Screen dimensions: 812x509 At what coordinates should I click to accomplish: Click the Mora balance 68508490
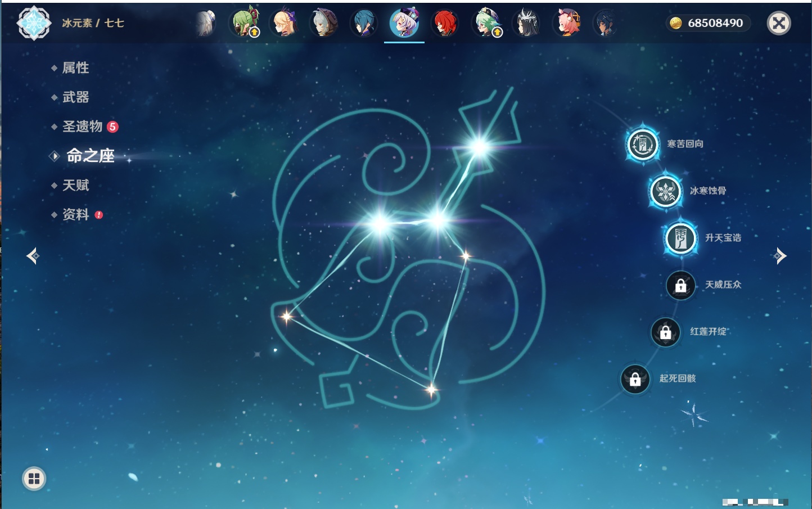coord(715,23)
